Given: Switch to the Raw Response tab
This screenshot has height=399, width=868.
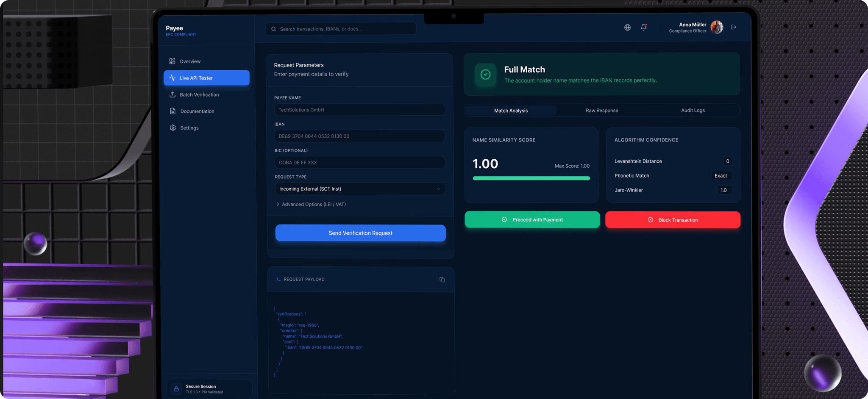Looking at the screenshot, I should [x=601, y=110].
